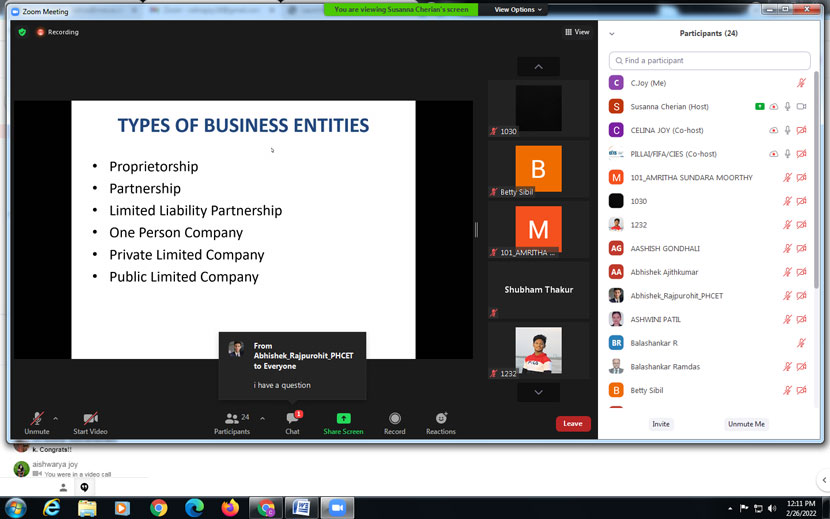The height and width of the screenshot is (519, 830).
Task: Show previous video thumbnails with up arrow
Action: point(538,67)
